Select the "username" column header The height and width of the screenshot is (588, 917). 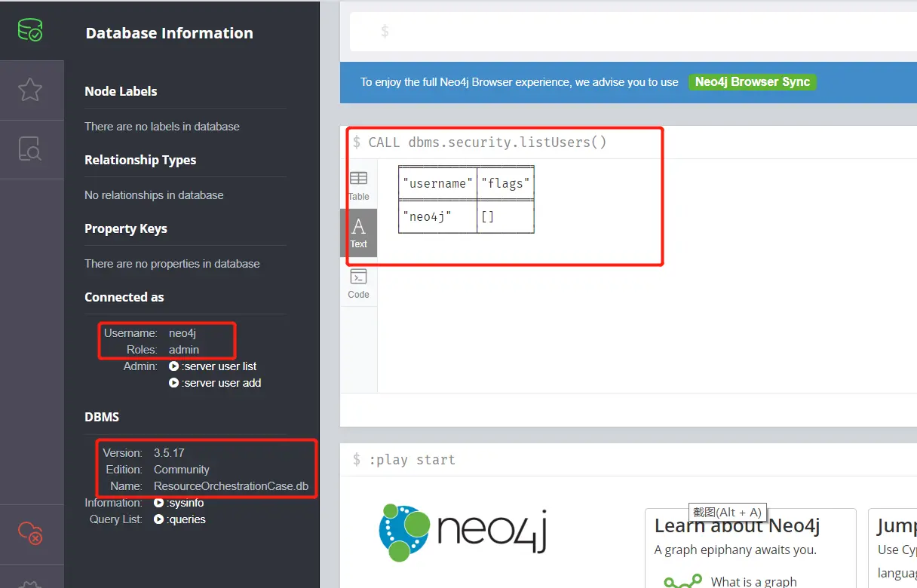pos(438,183)
